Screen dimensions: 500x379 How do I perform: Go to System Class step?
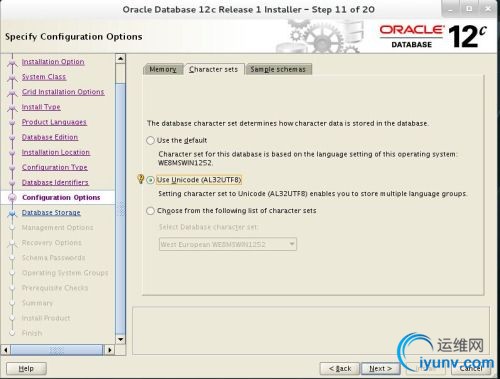tap(44, 77)
